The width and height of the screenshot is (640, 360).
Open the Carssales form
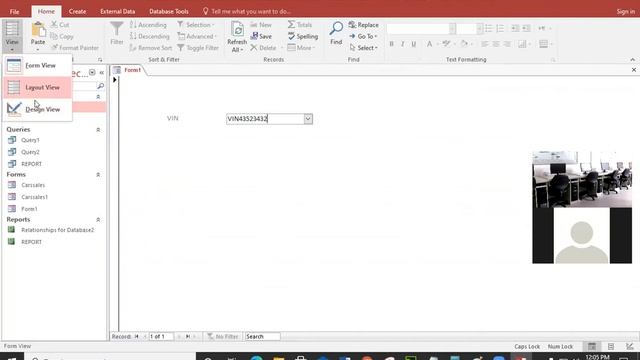tap(33, 185)
